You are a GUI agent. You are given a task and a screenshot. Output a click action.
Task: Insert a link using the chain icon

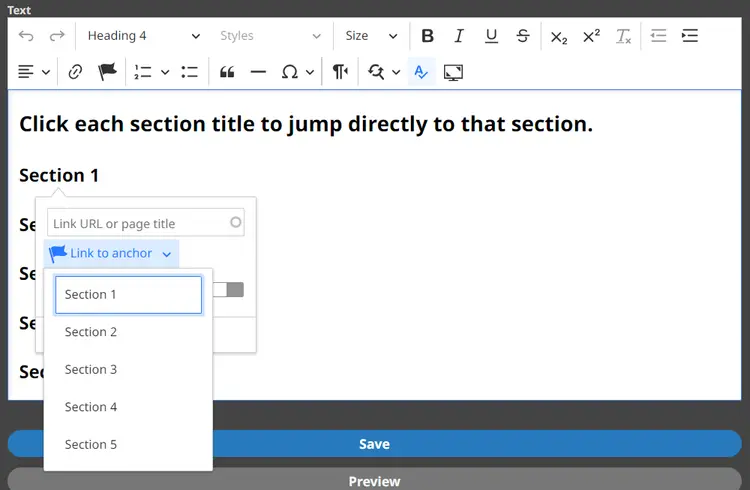tap(75, 72)
